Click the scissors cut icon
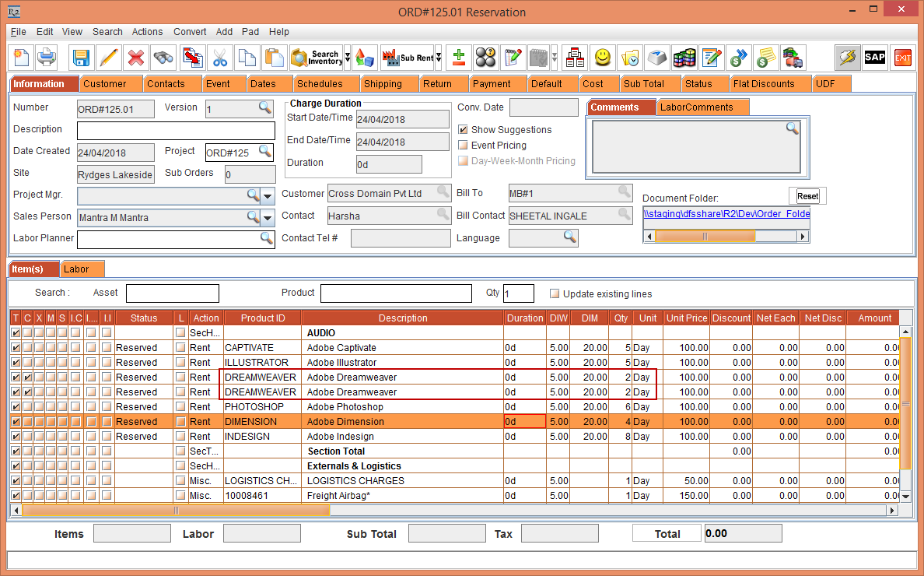 tap(220, 58)
